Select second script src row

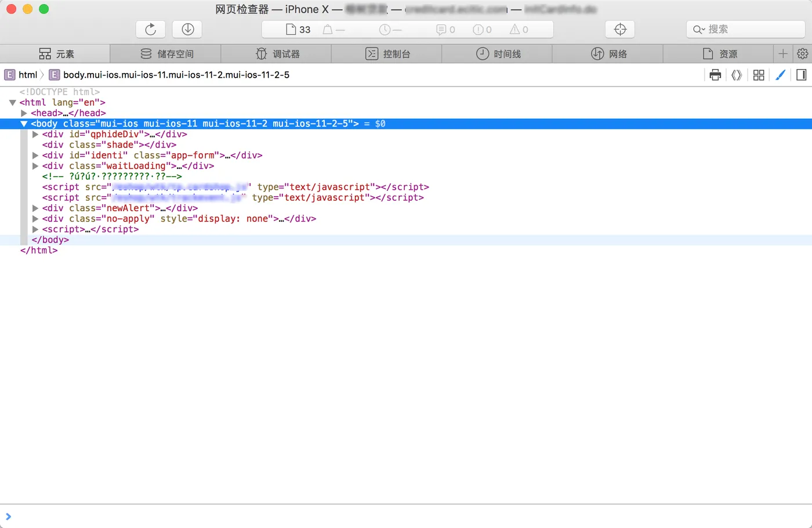[233, 198]
